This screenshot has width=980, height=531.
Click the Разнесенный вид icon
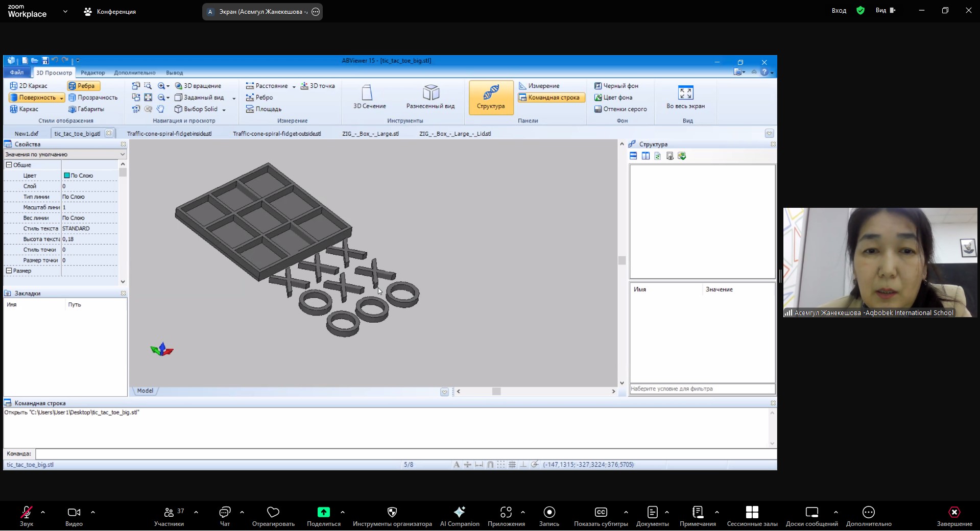(x=430, y=96)
